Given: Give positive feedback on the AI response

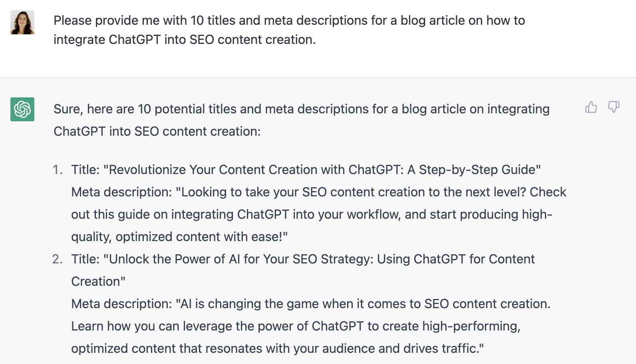Looking at the screenshot, I should point(591,107).
